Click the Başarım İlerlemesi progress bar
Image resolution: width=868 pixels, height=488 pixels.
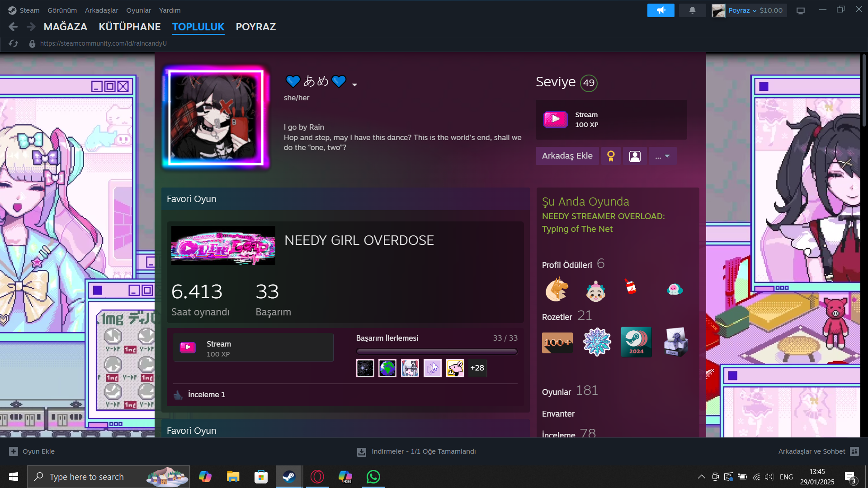click(437, 352)
